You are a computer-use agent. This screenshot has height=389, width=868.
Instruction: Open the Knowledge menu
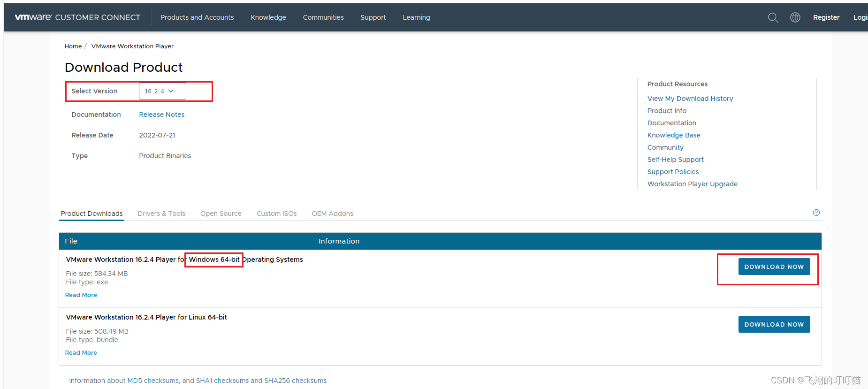pyautogui.click(x=268, y=17)
